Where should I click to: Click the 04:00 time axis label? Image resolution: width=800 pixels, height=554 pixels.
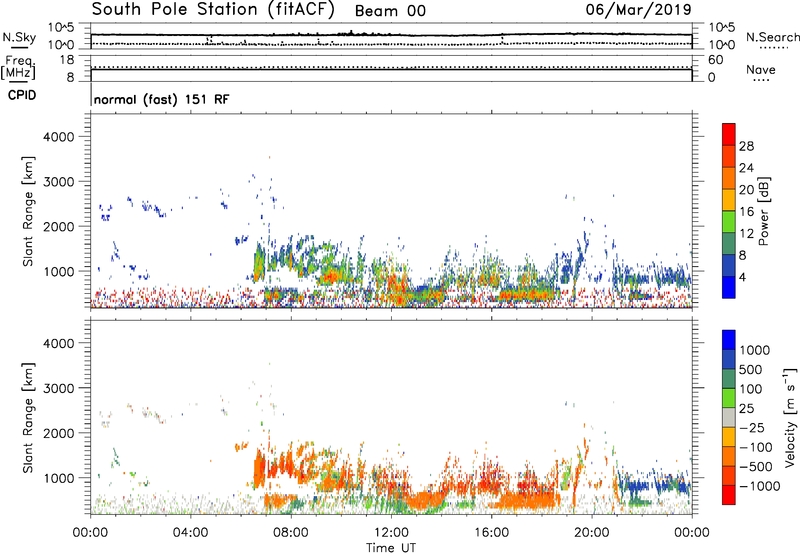point(191,533)
